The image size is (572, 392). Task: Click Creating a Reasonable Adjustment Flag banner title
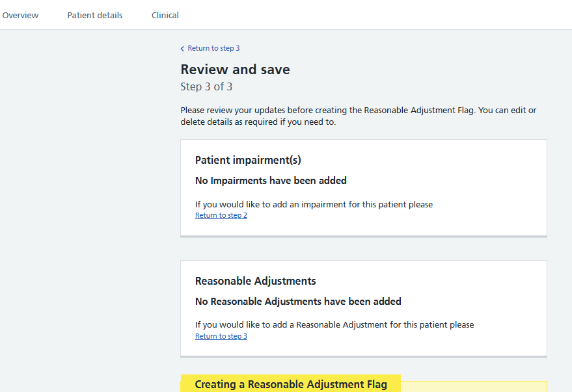tap(291, 384)
